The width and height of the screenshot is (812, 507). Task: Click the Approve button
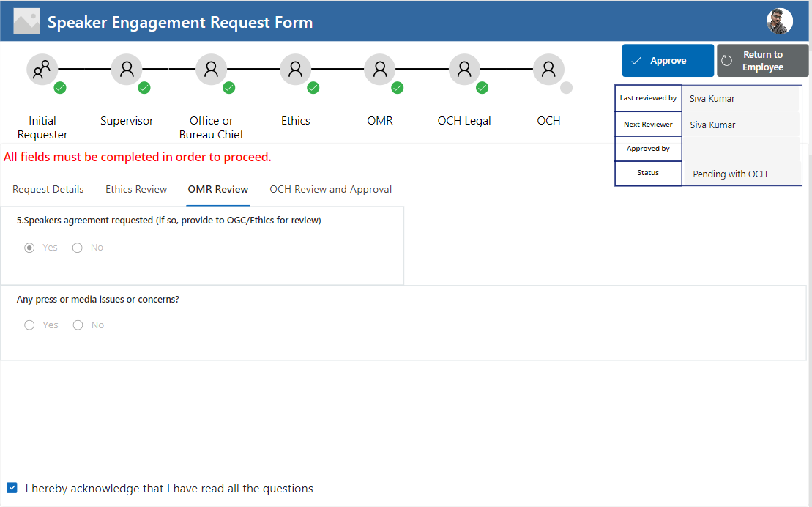click(667, 60)
